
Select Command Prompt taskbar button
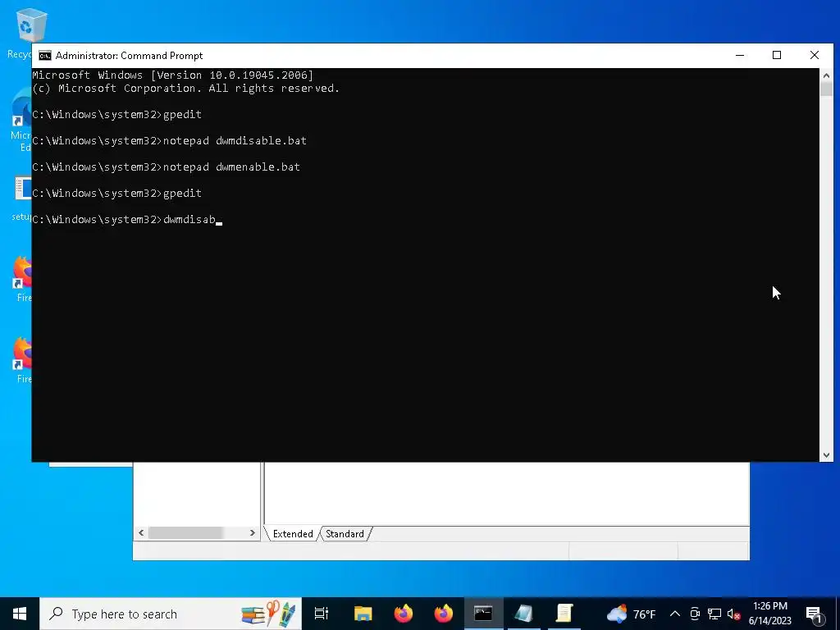pyautogui.click(x=483, y=614)
